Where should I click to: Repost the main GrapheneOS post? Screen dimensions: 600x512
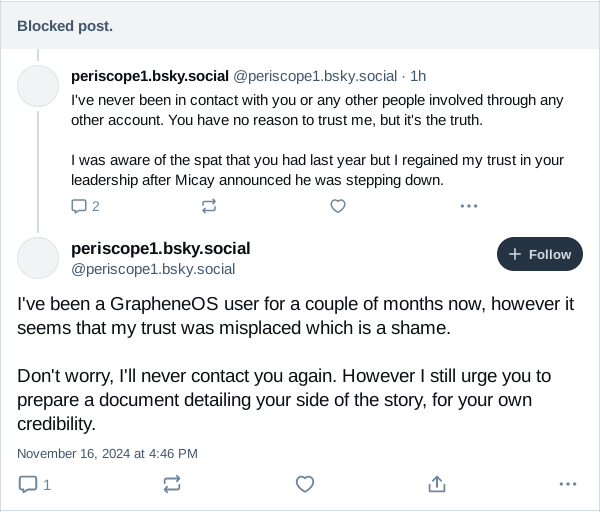tap(172, 484)
